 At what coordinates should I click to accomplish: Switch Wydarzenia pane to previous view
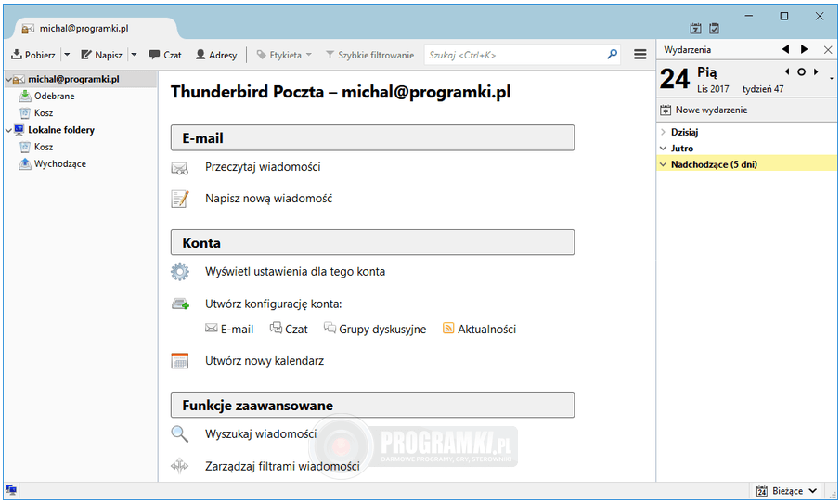pos(785,49)
